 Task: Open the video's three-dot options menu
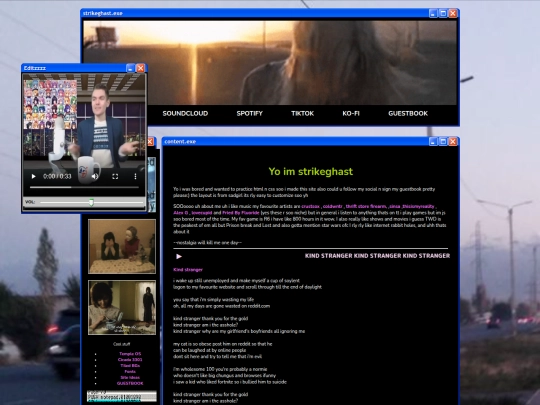135,176
